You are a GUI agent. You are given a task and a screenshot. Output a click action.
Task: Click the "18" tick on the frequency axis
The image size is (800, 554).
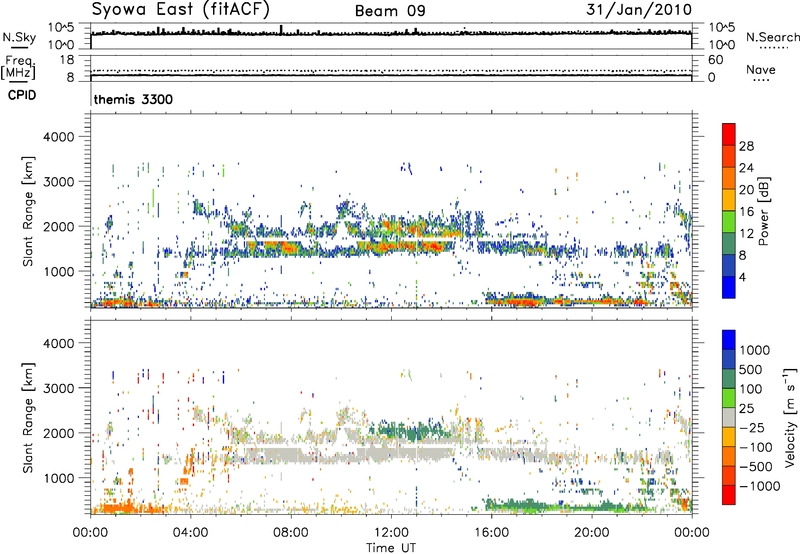(67, 59)
